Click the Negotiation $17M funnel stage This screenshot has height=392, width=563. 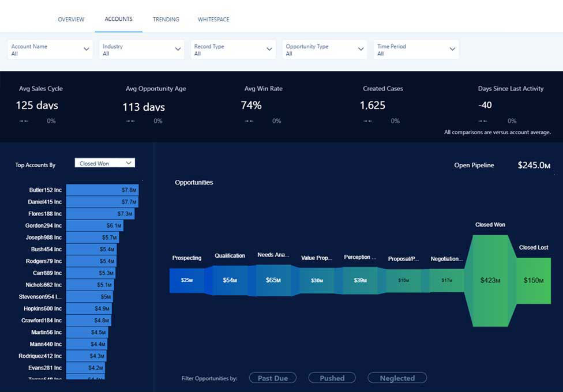(447, 280)
